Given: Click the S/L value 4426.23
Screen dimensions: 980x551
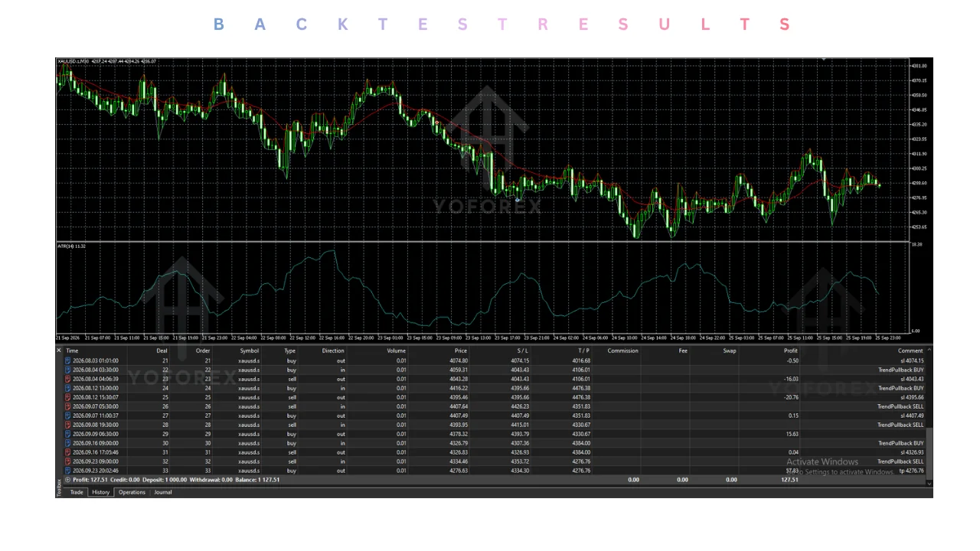Looking at the screenshot, I should 520,406.
